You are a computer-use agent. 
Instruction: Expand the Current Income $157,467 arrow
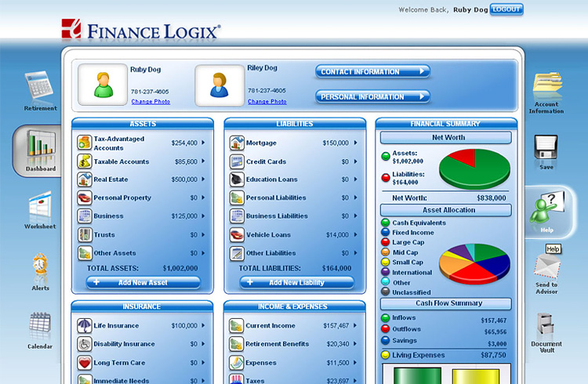[x=355, y=325]
